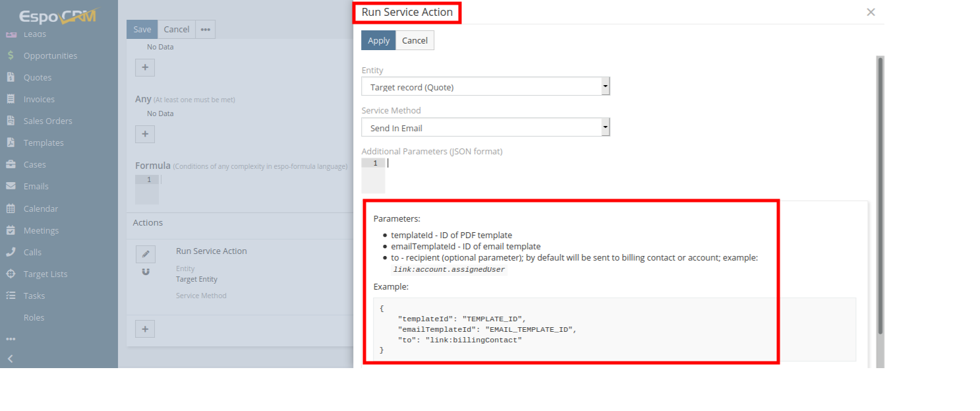This screenshot has width=980, height=411.
Task: Open the three-dots menu next to Cancel
Action: point(206,30)
